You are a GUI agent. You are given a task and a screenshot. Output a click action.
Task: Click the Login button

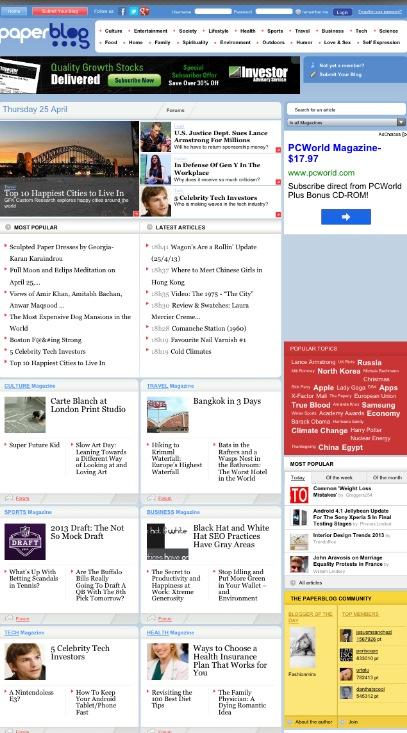(x=342, y=12)
